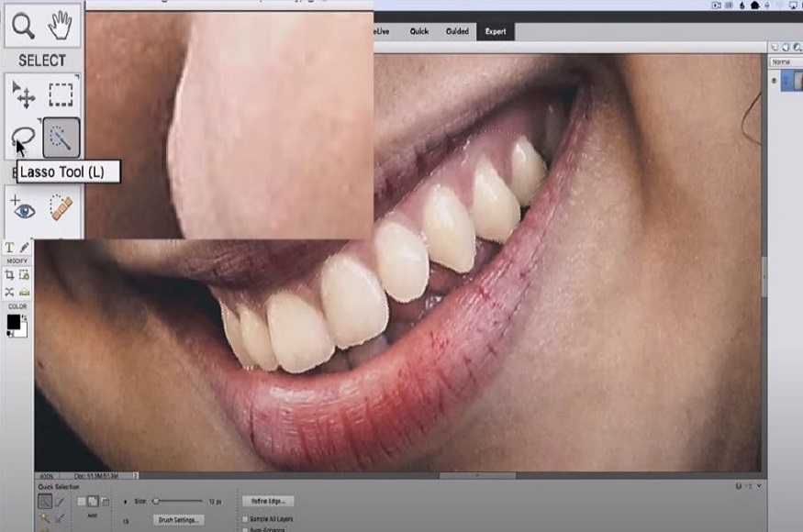
Task: Choose the Quick Selection option in tool options
Action: pos(45,502)
